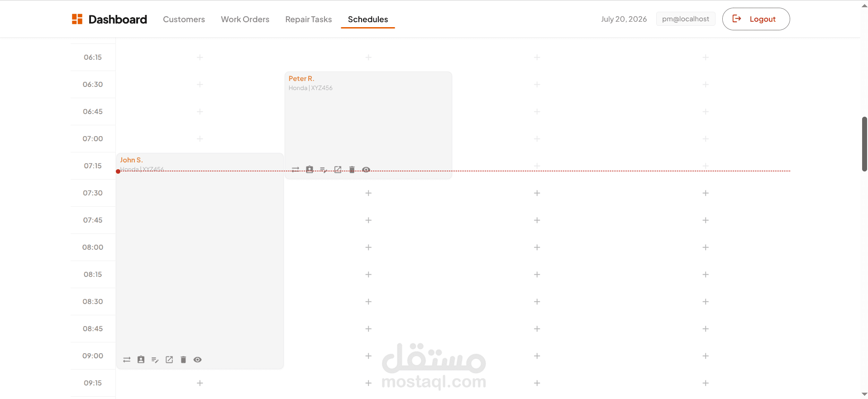
Task: Click the 07:00 time label
Action: pyautogui.click(x=93, y=139)
